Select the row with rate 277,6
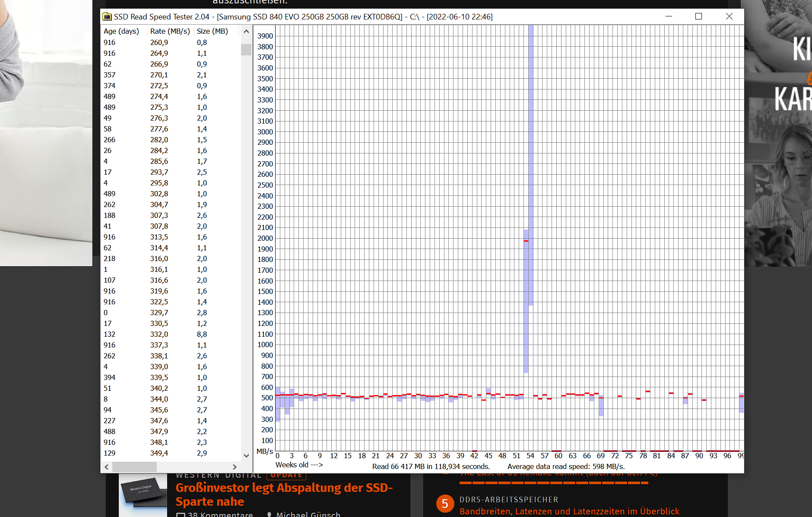This screenshot has height=517, width=812. (x=171, y=129)
